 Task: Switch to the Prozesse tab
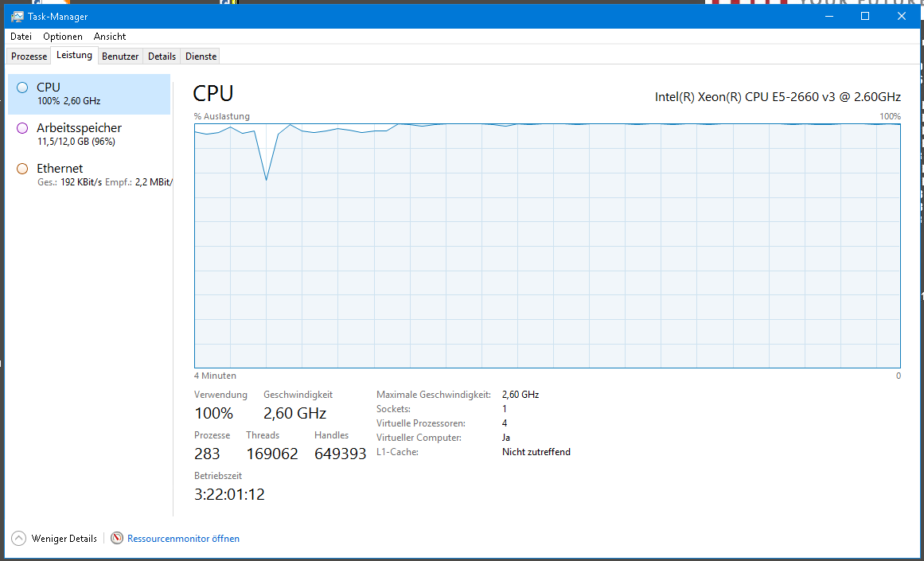[29, 56]
